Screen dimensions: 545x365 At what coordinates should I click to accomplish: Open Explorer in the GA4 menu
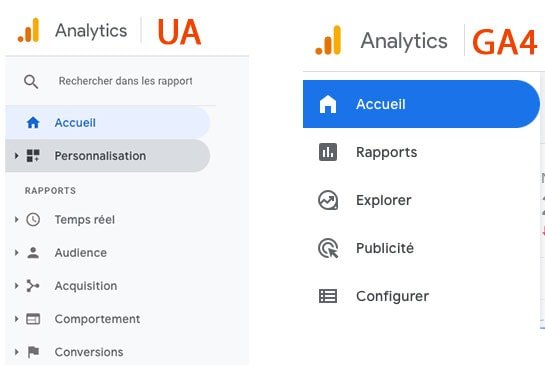click(383, 200)
